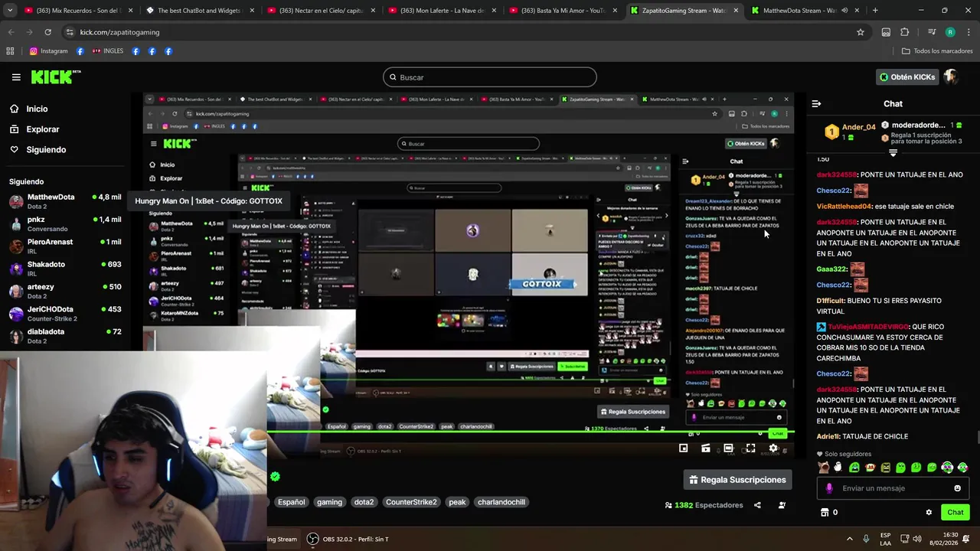The image size is (980, 551).
Task: Open JeriCHODota followed channel
Action: [65, 313]
